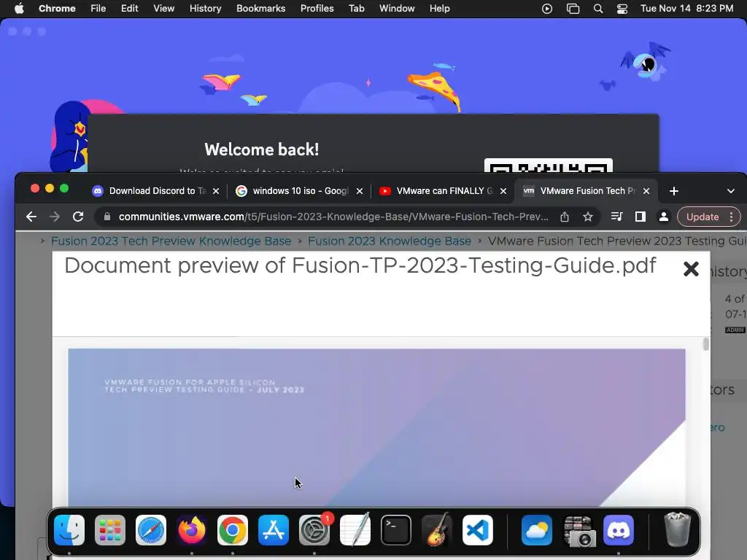Open Fusion 2023 Tech Preview Knowledge Base link
Screen dimensions: 747x560
click(x=171, y=241)
